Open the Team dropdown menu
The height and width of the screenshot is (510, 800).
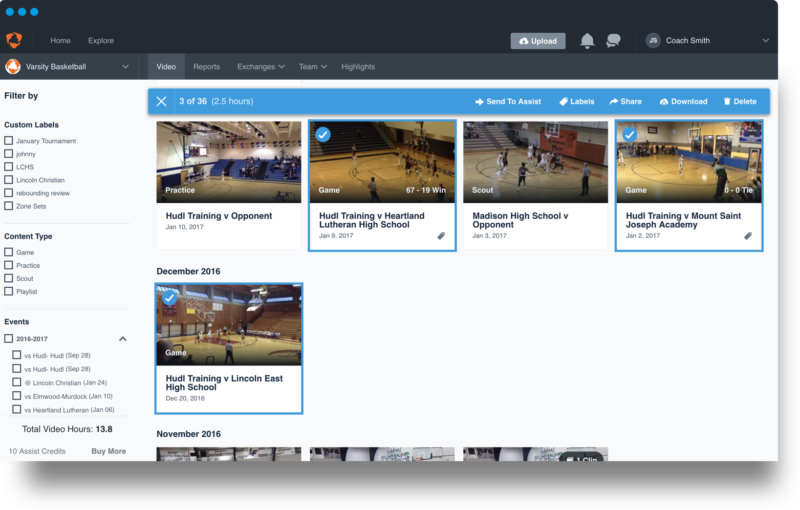pos(313,67)
